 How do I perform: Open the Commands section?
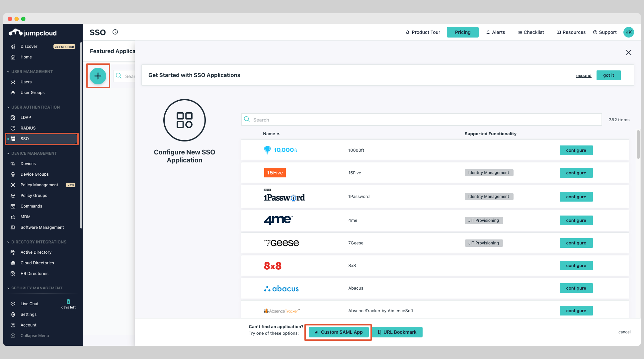31,206
